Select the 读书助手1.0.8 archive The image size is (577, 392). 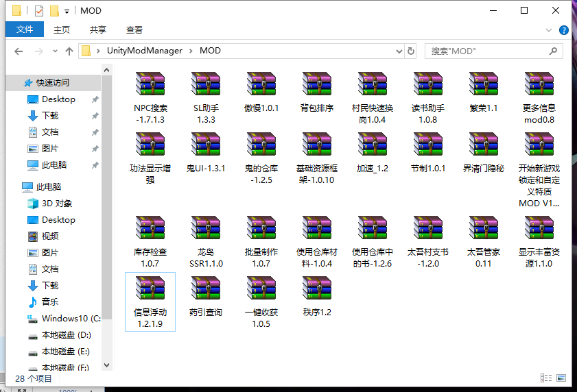[x=428, y=97]
